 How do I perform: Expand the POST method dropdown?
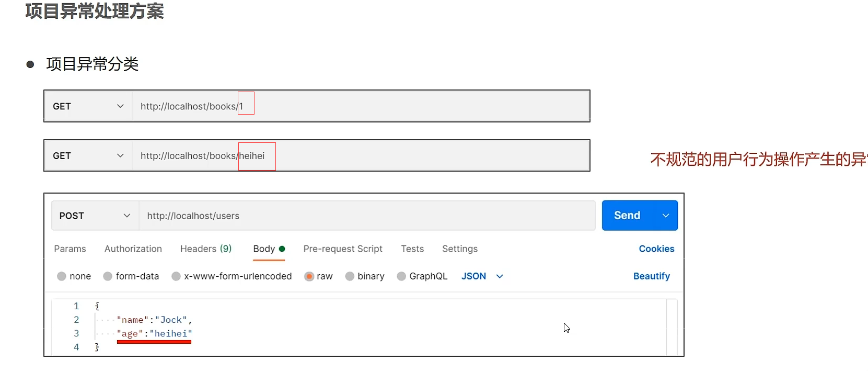click(x=126, y=216)
